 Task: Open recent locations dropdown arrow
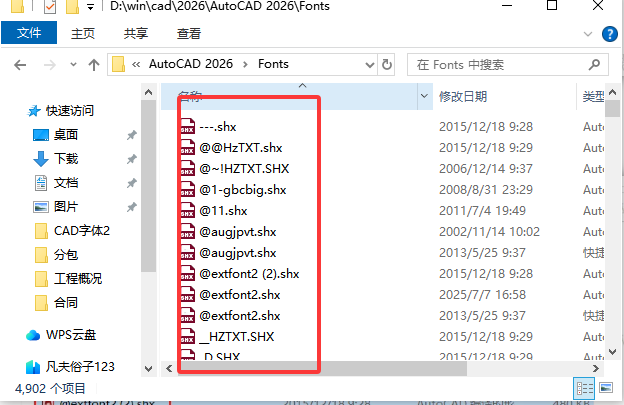[73, 64]
